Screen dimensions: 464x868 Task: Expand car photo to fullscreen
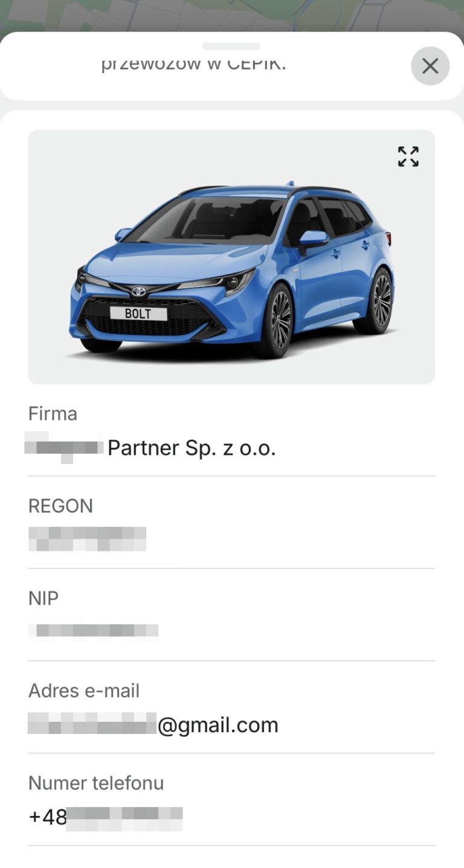pos(408,156)
